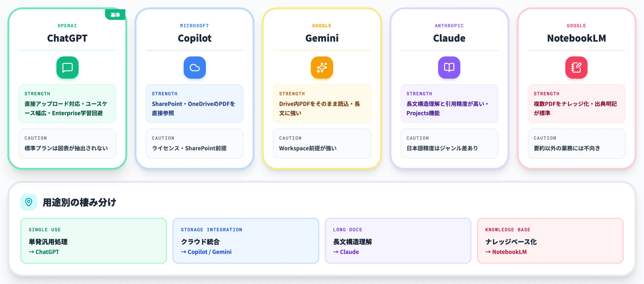Screen dimensions: 644x284
Task: Select the Gemini card title
Action: (322, 38)
